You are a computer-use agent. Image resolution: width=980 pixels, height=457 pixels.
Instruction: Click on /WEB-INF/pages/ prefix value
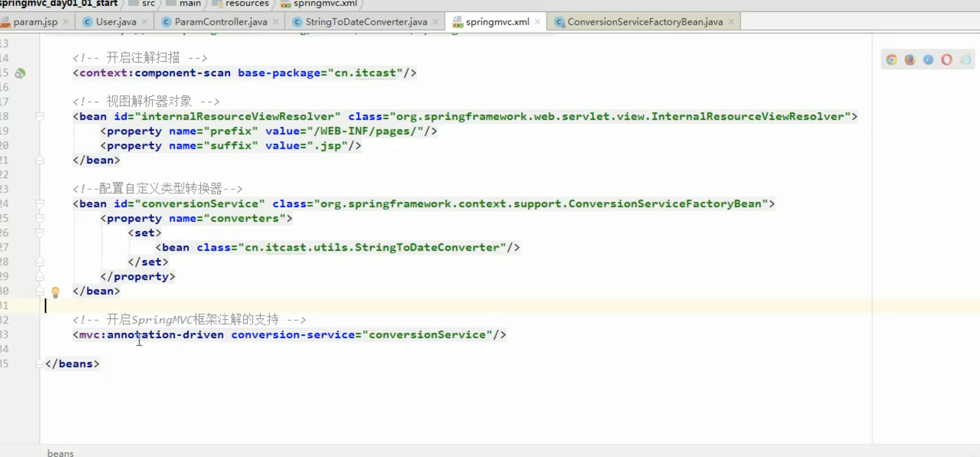[x=365, y=131]
